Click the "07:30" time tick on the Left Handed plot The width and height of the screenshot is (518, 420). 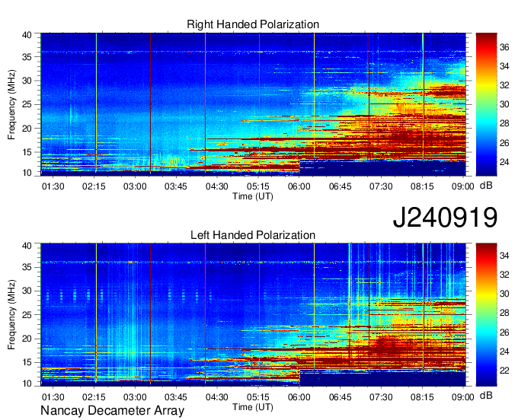pos(381,397)
